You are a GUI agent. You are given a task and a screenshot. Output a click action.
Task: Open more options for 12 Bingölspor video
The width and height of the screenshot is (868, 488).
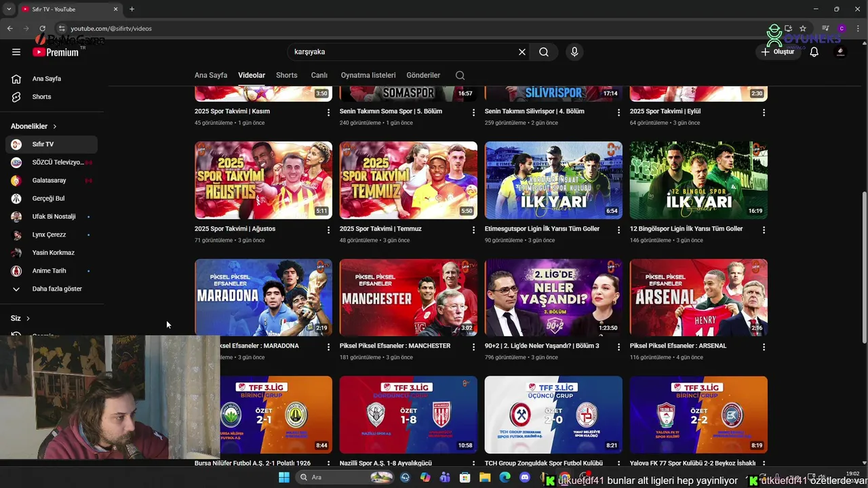point(764,230)
